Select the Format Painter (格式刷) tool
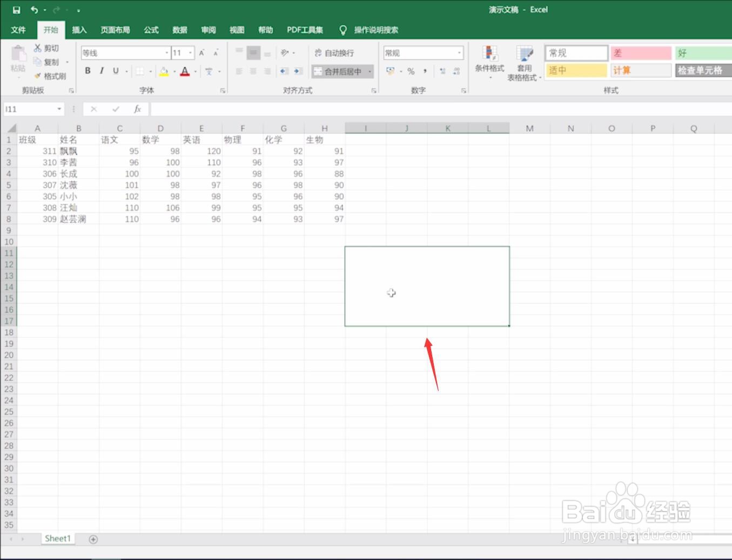Image resolution: width=732 pixels, height=560 pixels. point(50,76)
